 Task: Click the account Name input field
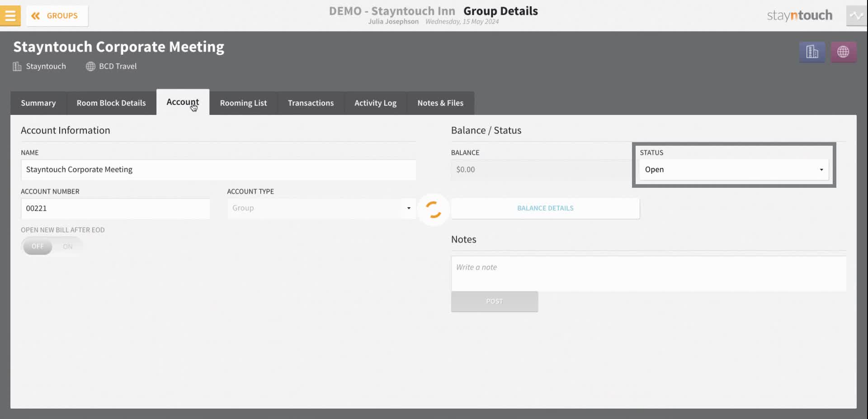click(218, 170)
